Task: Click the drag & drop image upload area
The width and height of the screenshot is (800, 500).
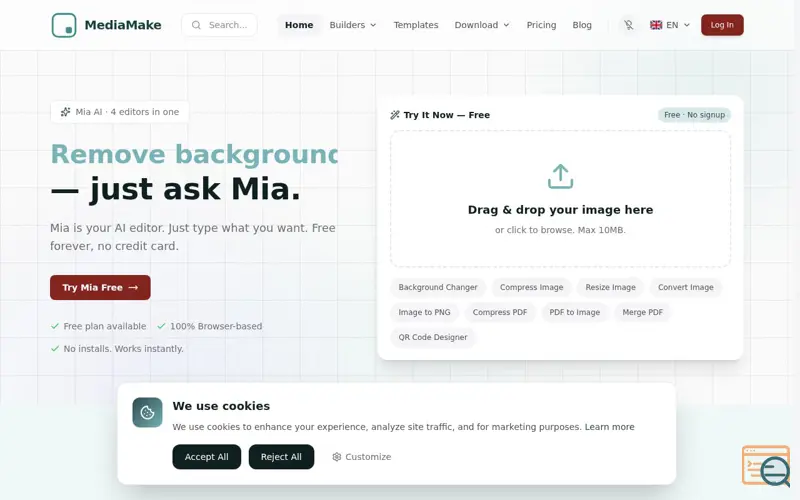Action: (560, 199)
